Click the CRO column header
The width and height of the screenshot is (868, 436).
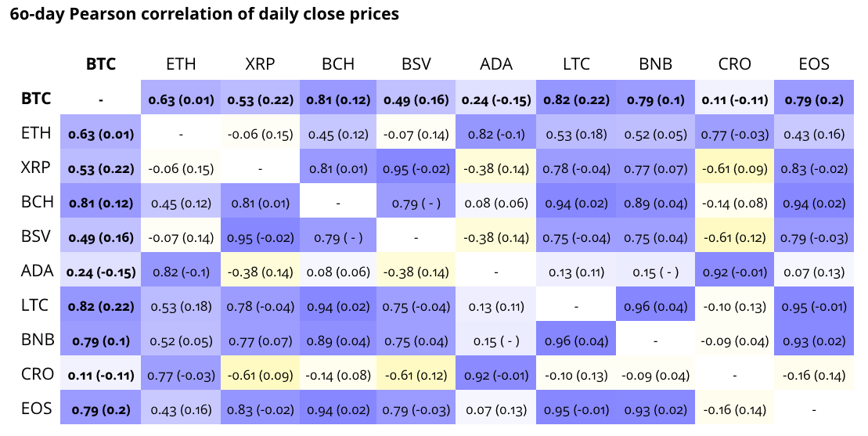pos(733,64)
